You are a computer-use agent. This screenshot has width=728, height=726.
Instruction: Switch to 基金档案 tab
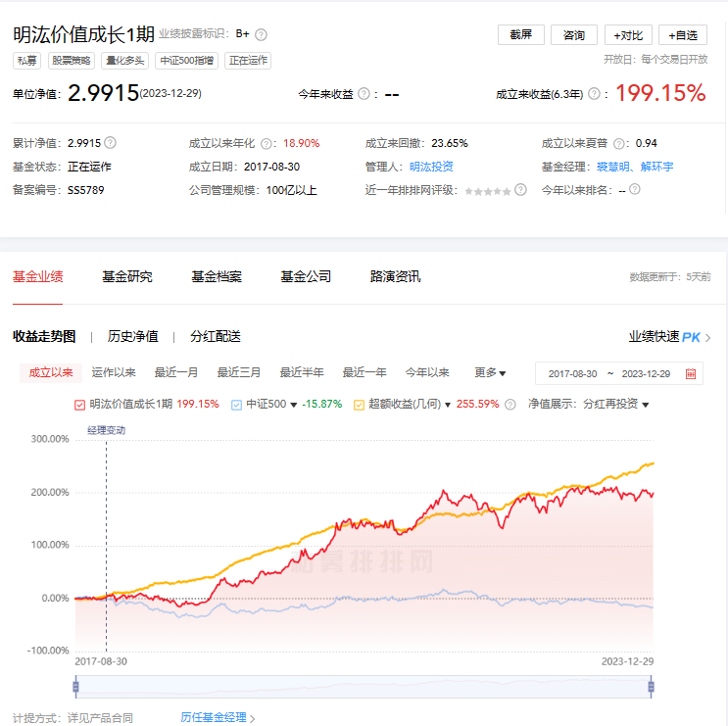tap(217, 277)
